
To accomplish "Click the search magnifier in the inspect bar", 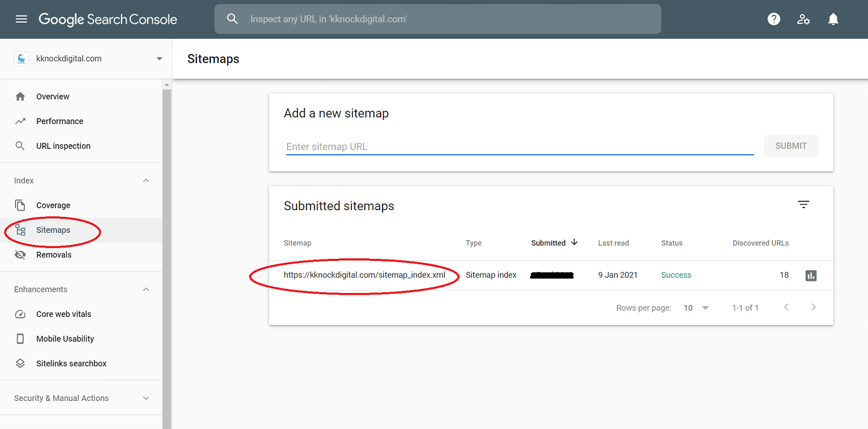I will 232,19.
